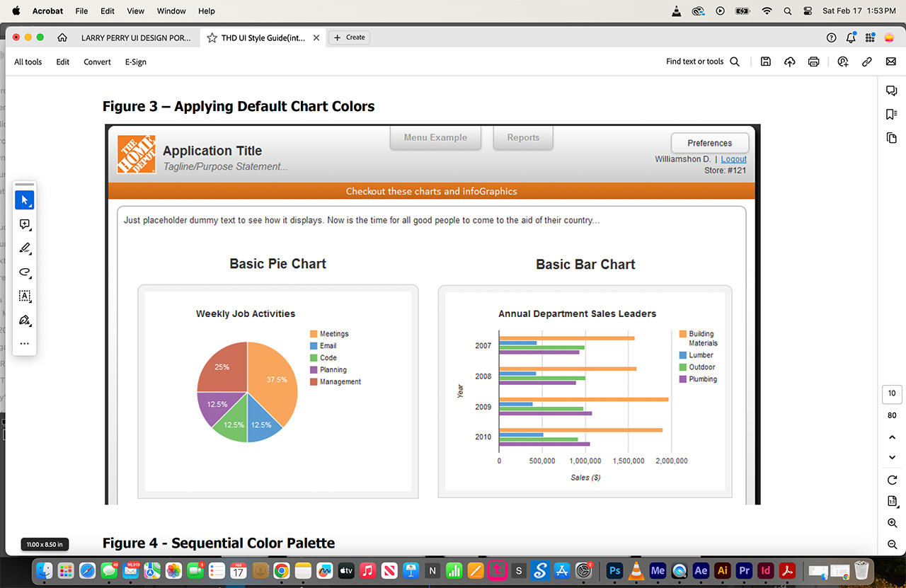Go to the next page with down chevron
This screenshot has height=588, width=906.
click(x=892, y=457)
